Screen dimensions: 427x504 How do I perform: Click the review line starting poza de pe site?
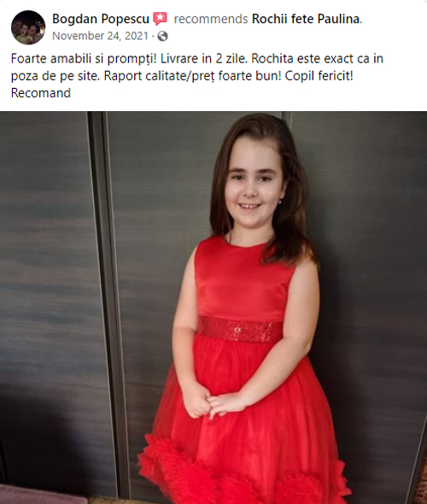click(182, 76)
